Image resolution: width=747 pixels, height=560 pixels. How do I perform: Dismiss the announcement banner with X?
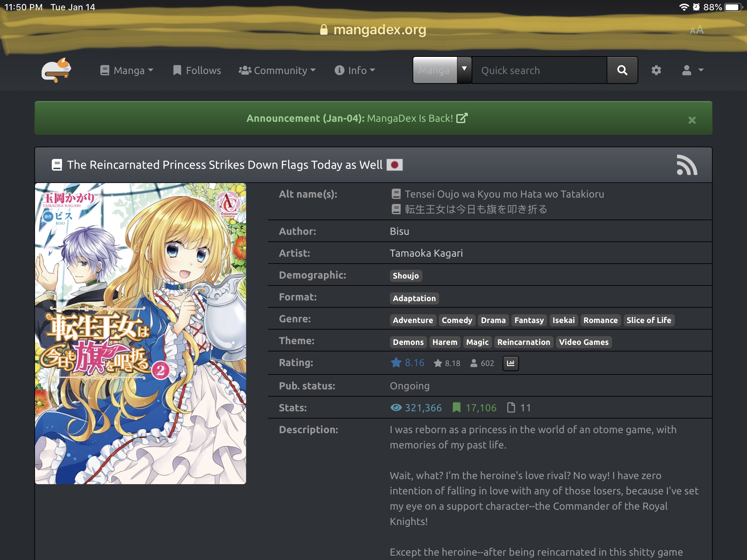point(692,120)
